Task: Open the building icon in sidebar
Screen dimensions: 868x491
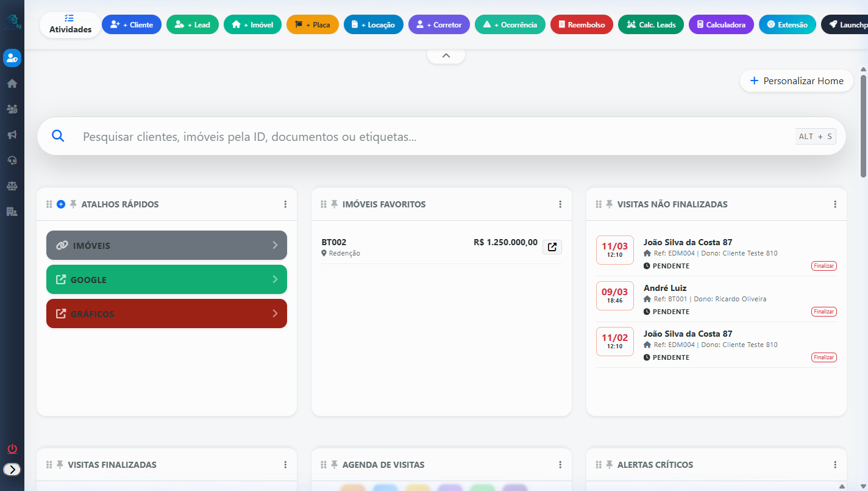Action: click(12, 212)
